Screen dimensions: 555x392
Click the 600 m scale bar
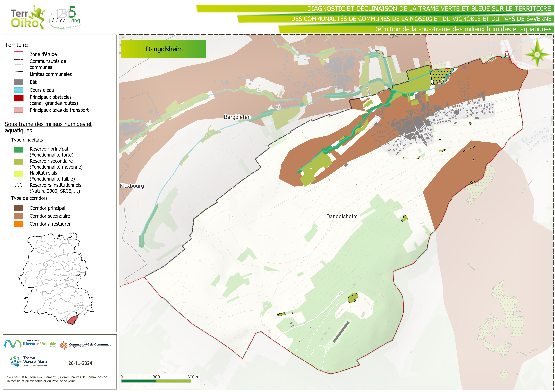click(x=156, y=381)
